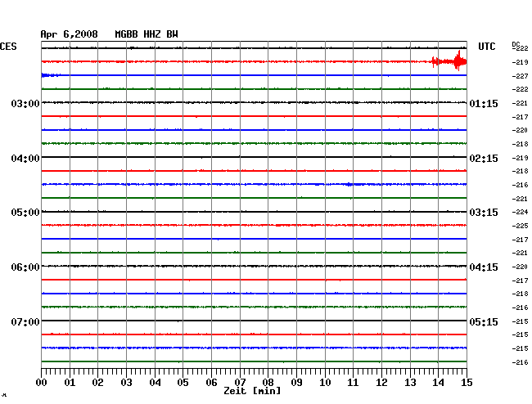
Task: Click the DC offset value -225
Action: click(x=520, y=226)
